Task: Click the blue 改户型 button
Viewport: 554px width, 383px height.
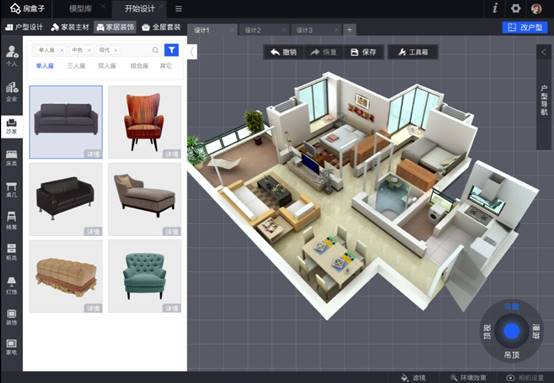Action: click(x=525, y=27)
